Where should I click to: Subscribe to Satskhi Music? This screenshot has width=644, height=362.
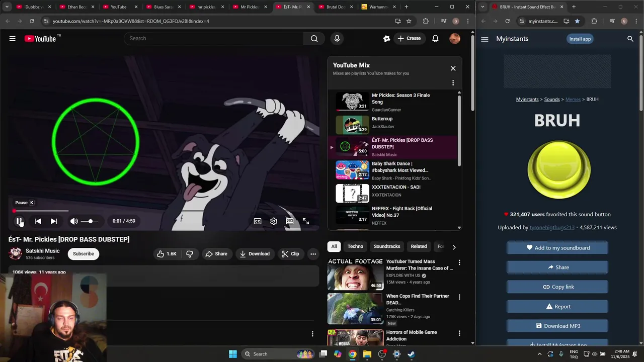tap(84, 254)
